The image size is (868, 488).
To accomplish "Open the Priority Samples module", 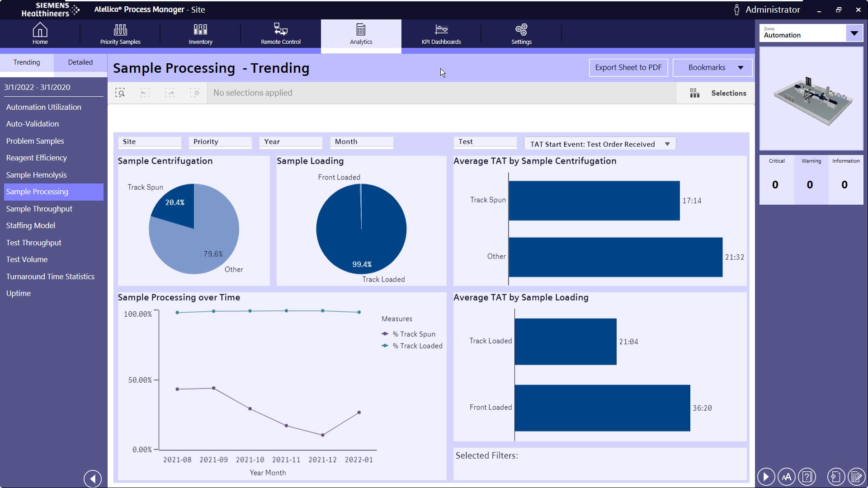I will (120, 34).
